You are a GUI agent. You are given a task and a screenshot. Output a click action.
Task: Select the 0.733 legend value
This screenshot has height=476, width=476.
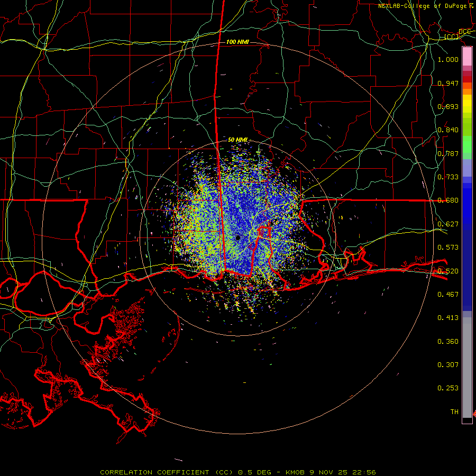[448, 177]
